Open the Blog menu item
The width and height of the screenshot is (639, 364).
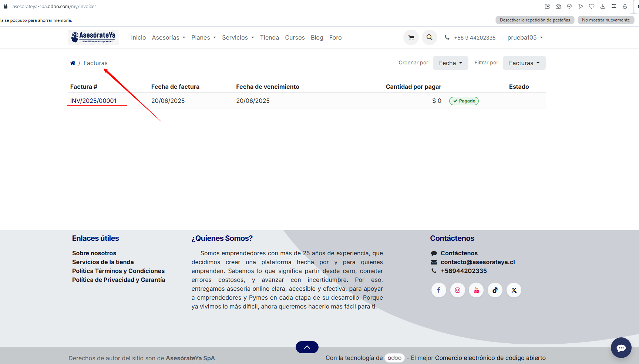(317, 37)
